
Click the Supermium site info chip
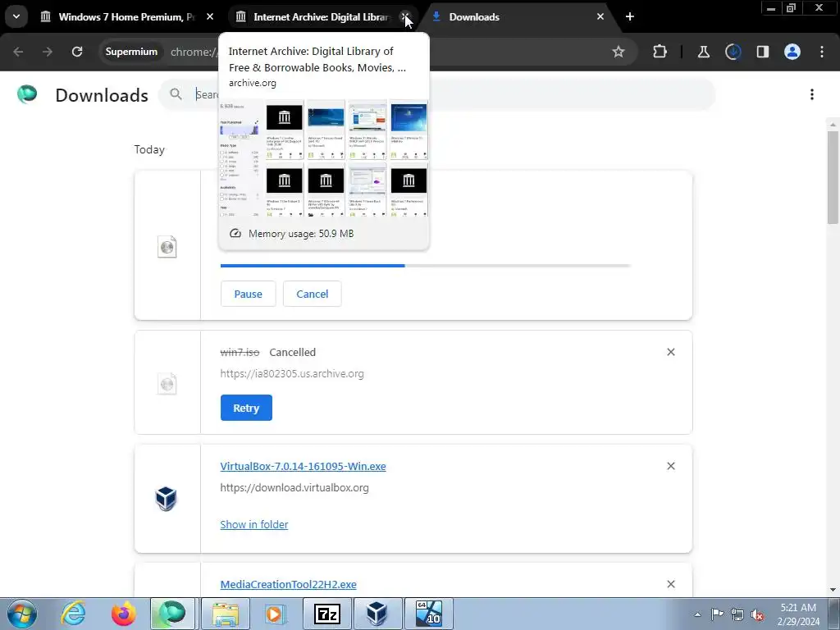tap(131, 52)
